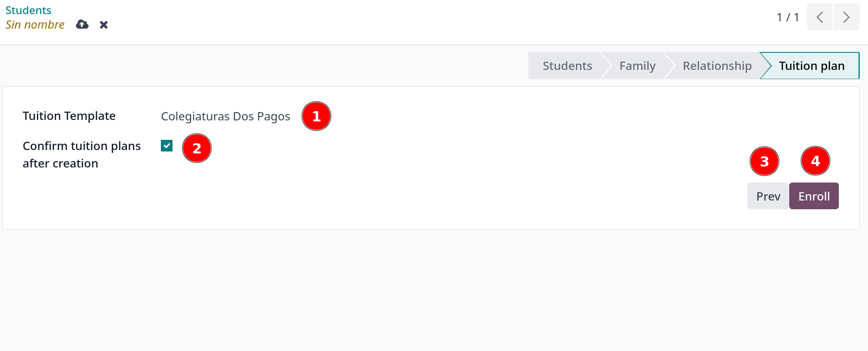This screenshot has width=868, height=351.
Task: Click the 1 / 1 pager counter
Action: (787, 17)
